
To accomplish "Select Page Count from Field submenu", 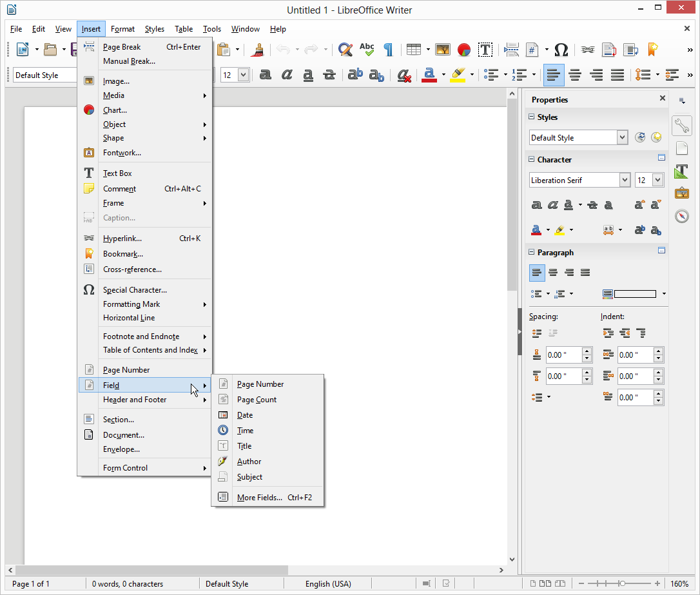I will point(267,400).
